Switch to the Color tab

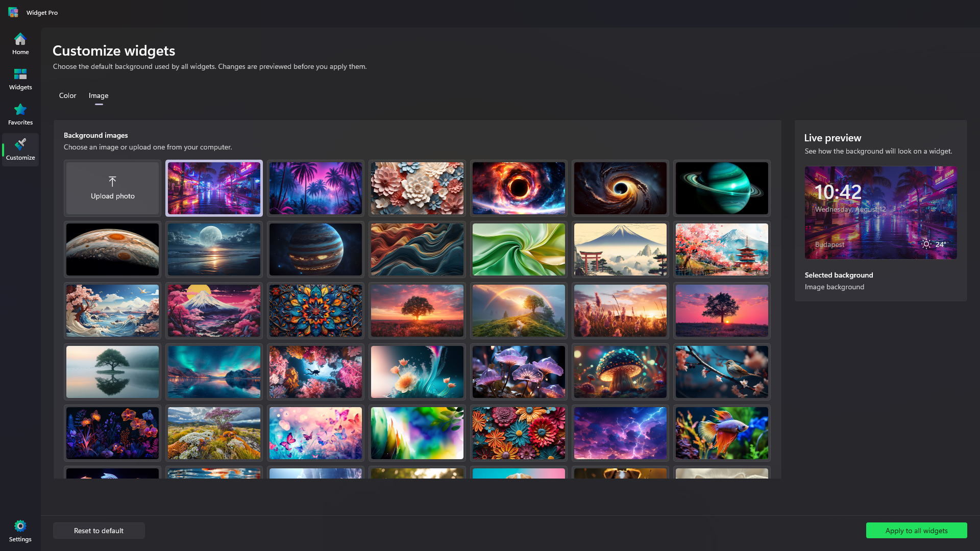67,95
